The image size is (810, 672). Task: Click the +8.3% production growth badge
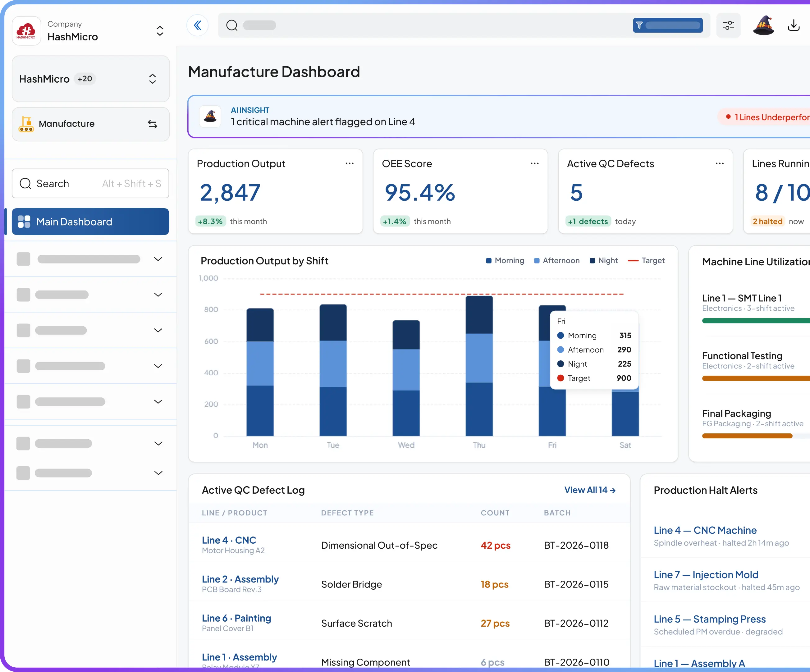[210, 222]
